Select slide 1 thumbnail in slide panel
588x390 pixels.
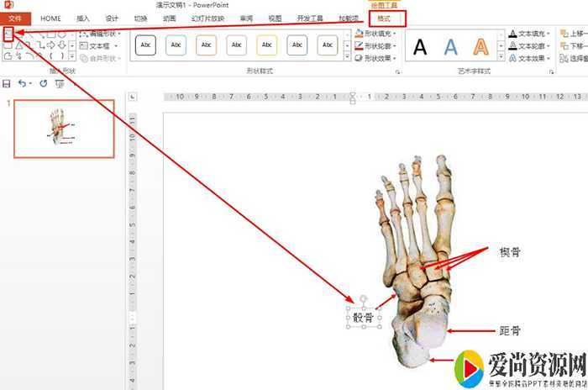[x=64, y=129]
